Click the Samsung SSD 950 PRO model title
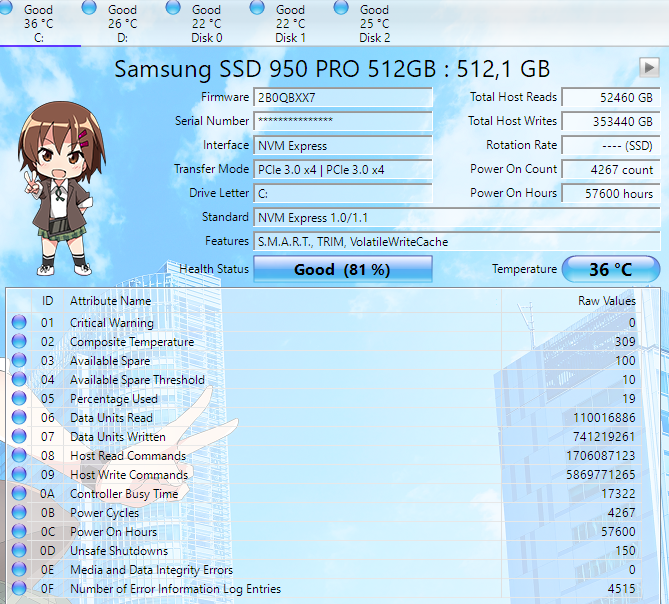 332,69
